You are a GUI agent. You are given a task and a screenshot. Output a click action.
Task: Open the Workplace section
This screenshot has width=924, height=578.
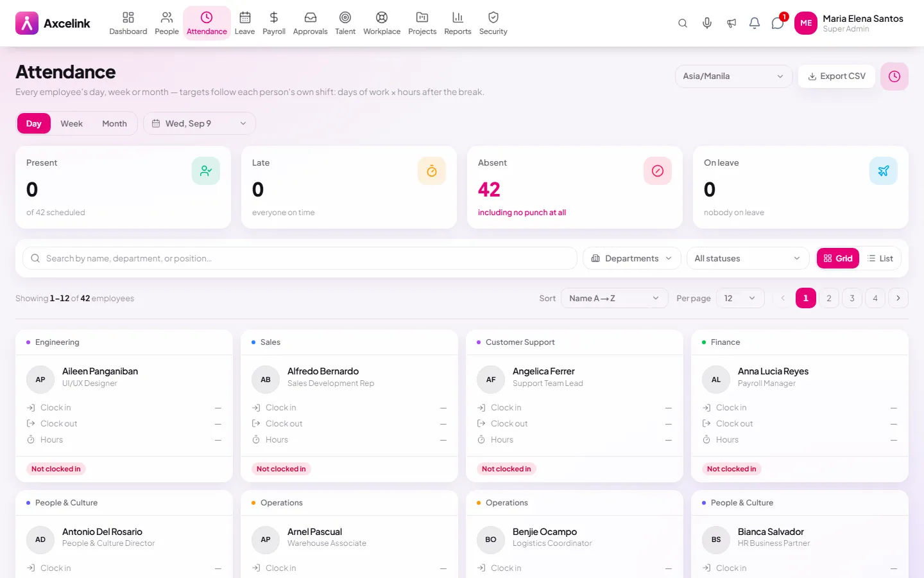tap(382, 23)
